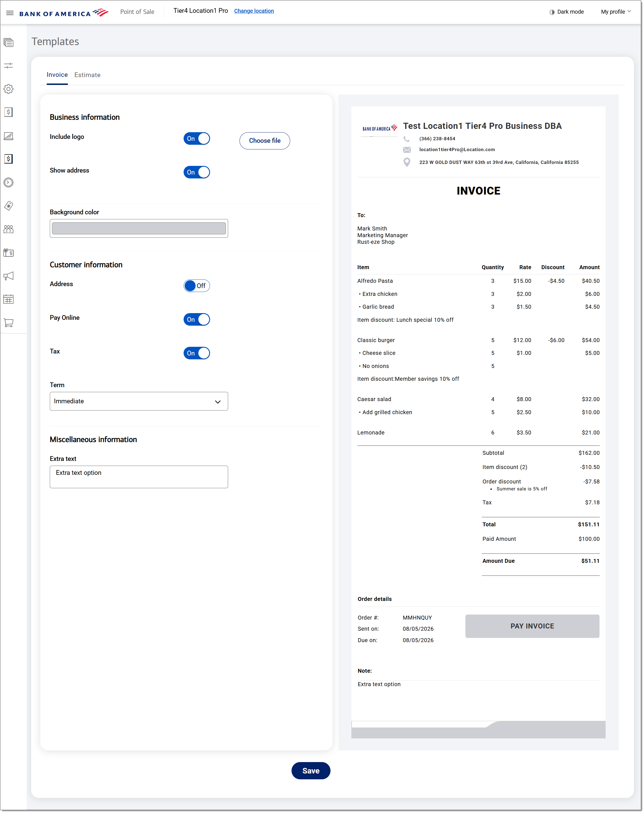This screenshot has height=813, width=644.
Task: Open the people group sidebar icon
Action: click(x=9, y=229)
